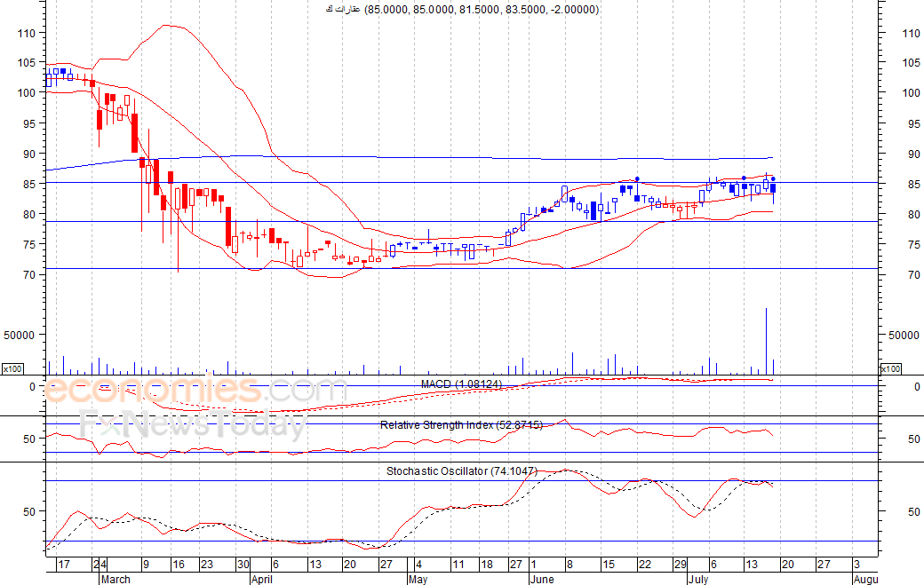Click the March month label on time axis
Viewport: 924px width, 585px height.
pos(115,579)
